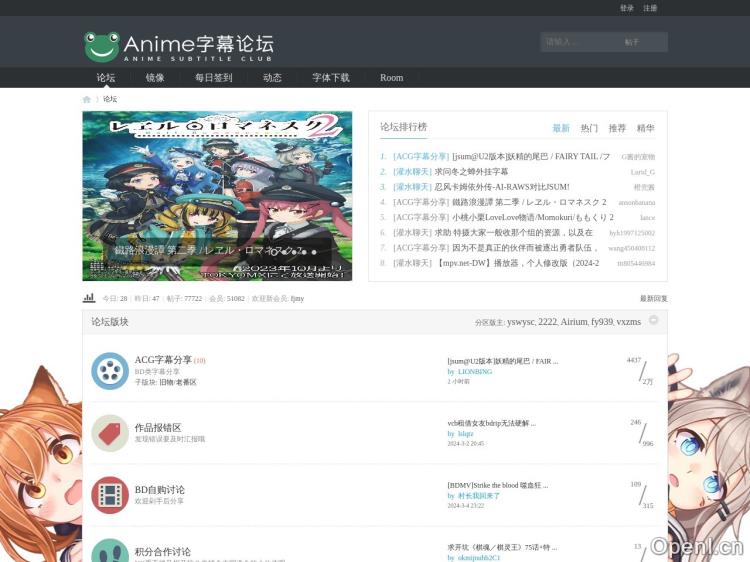Open 字体下载 in the navigation bar
Viewport: 750px width, 562px height.
coord(331,78)
